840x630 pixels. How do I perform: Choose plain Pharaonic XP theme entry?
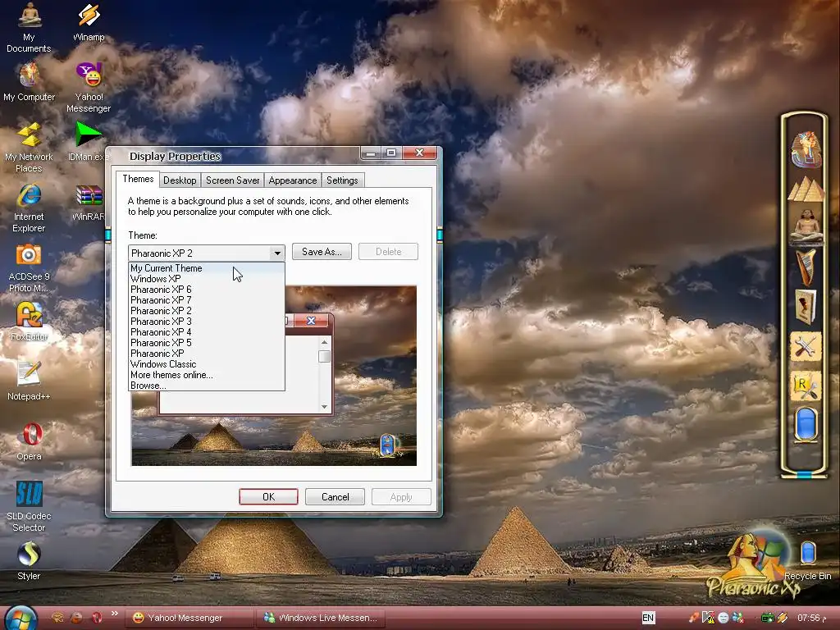pyautogui.click(x=206, y=354)
